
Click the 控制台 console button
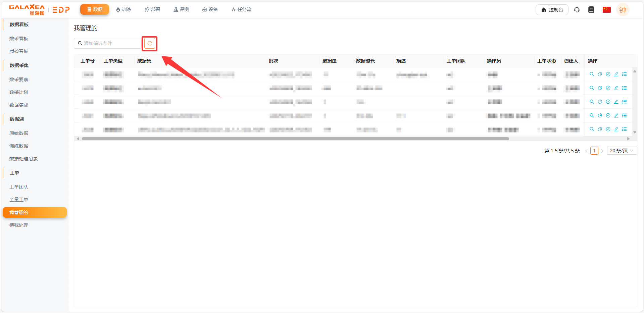tap(552, 10)
